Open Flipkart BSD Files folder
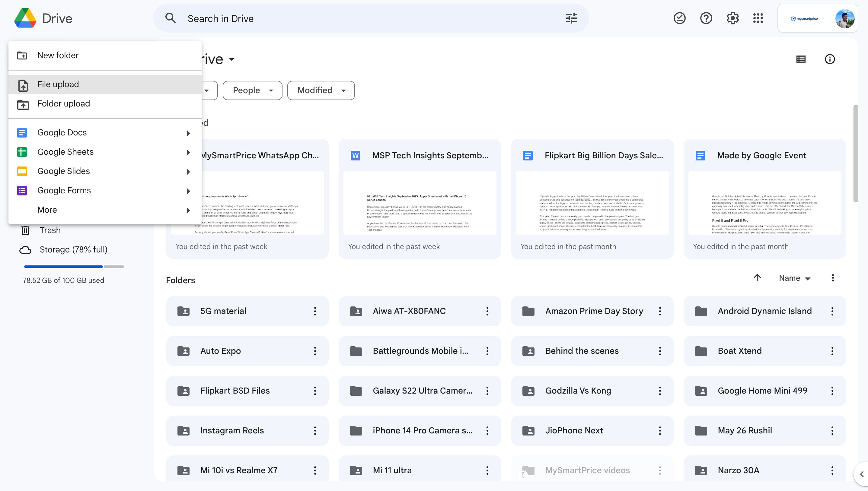Screen dimensions: 868x491 pyautogui.click(x=247, y=391)
